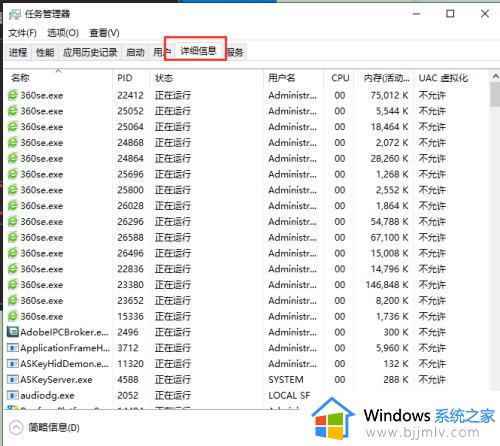500x446 pixels.
Task: Select the ASKeyServer.exe process name
Action: tap(56, 379)
